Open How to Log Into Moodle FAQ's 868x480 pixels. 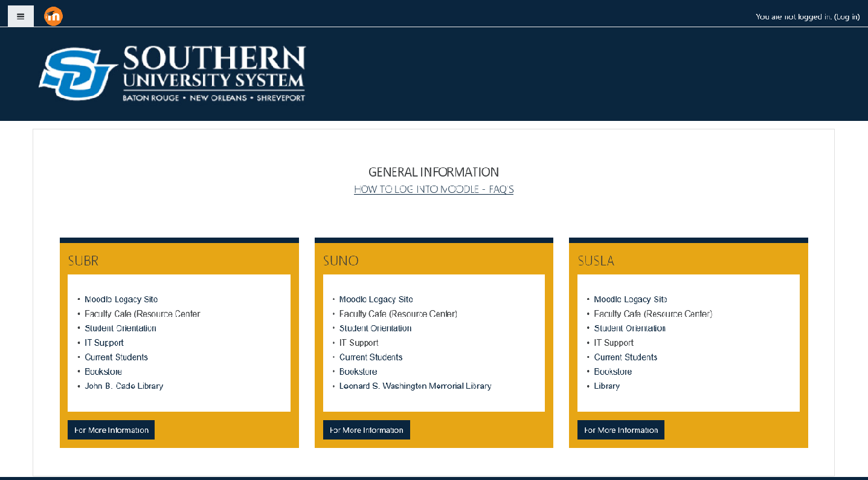tap(434, 189)
